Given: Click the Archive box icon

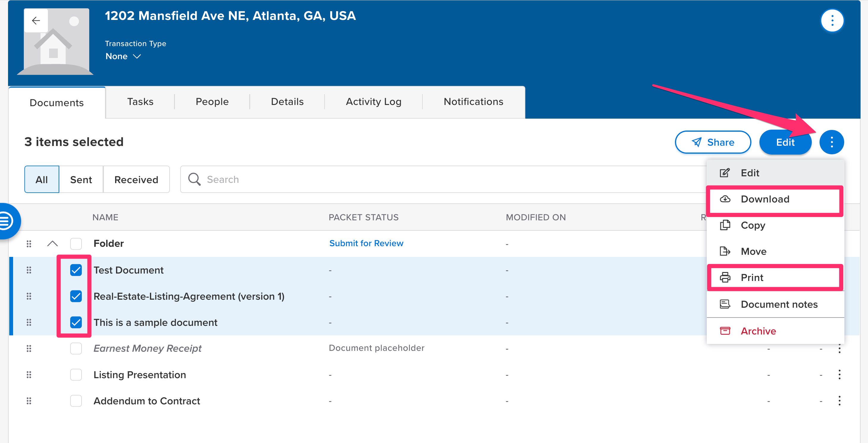Looking at the screenshot, I should (725, 331).
